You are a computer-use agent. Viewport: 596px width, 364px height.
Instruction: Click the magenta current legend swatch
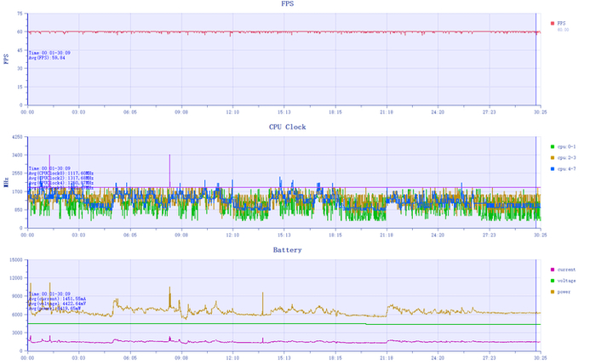click(x=553, y=270)
